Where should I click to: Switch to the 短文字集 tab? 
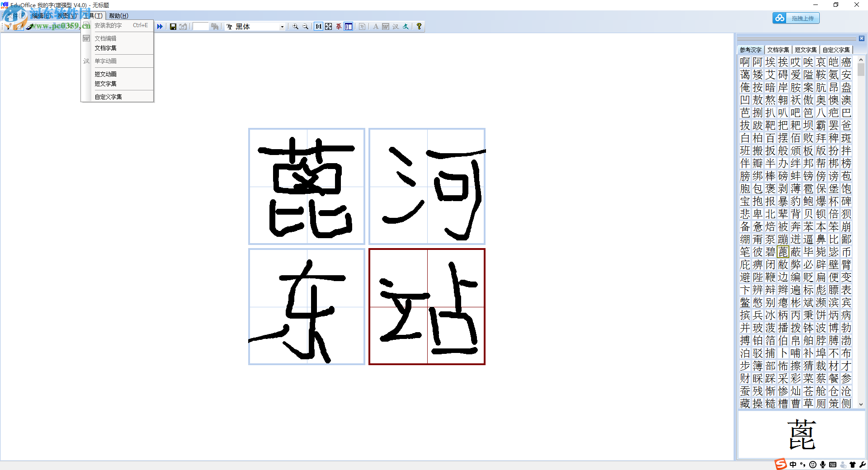[x=806, y=50]
